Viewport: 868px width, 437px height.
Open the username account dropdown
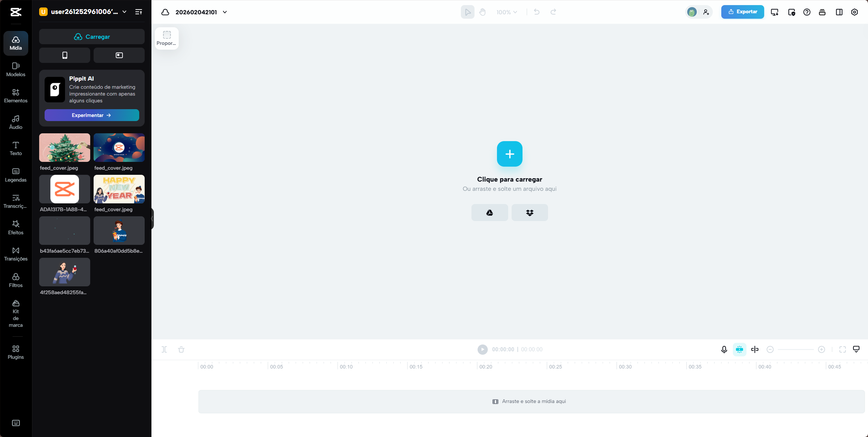(124, 12)
